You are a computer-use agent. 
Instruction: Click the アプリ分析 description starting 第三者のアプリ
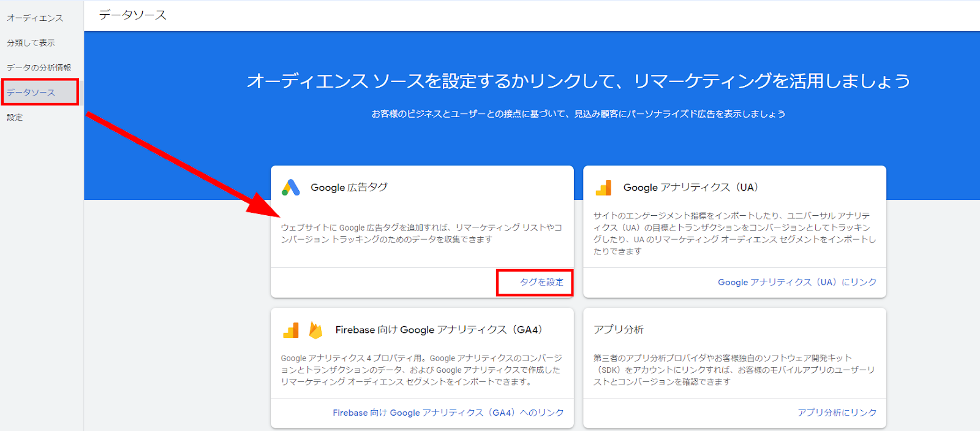click(x=734, y=370)
